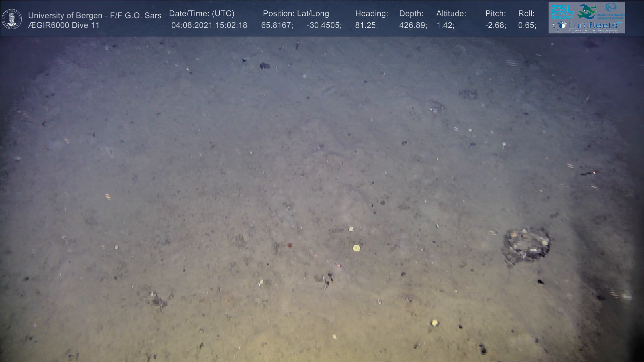The height and width of the screenshot is (362, 644).
Task: Click the Pitch value -2.68
Action: 495,25
